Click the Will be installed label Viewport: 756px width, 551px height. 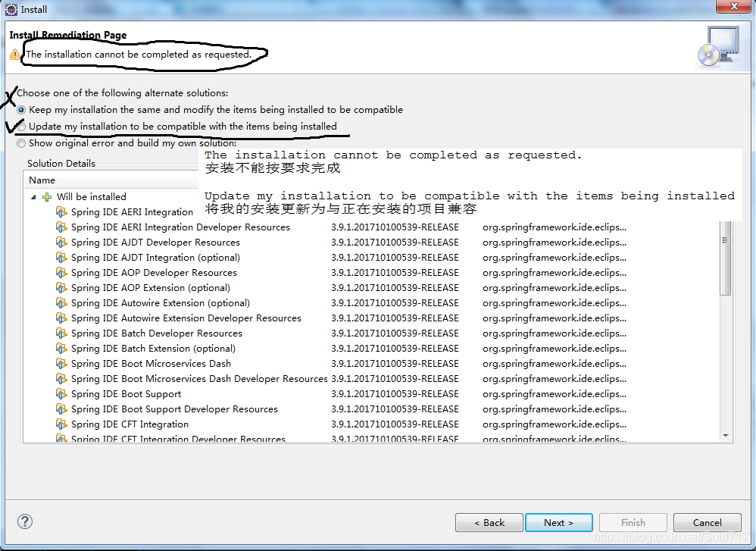[x=91, y=197]
